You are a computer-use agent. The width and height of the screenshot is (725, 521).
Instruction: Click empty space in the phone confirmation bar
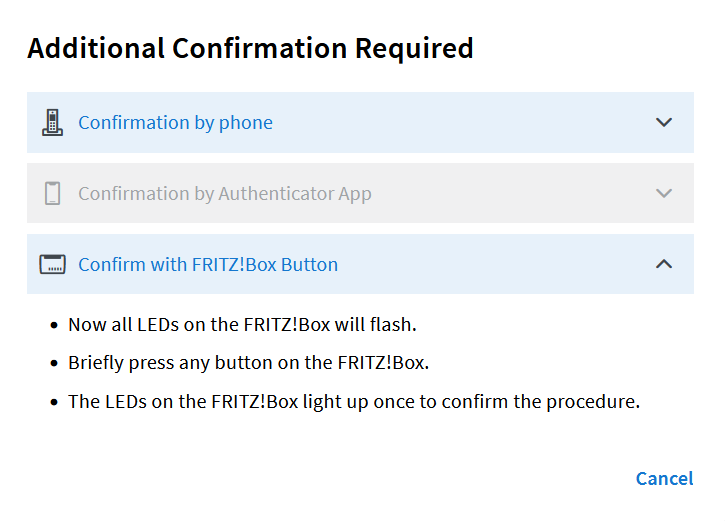click(x=462, y=123)
